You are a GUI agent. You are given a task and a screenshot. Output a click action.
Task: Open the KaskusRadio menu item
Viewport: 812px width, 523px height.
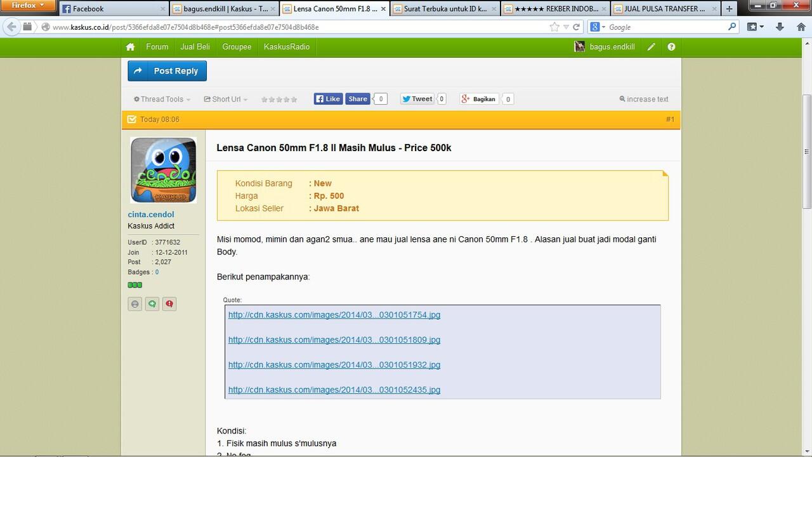(287, 47)
